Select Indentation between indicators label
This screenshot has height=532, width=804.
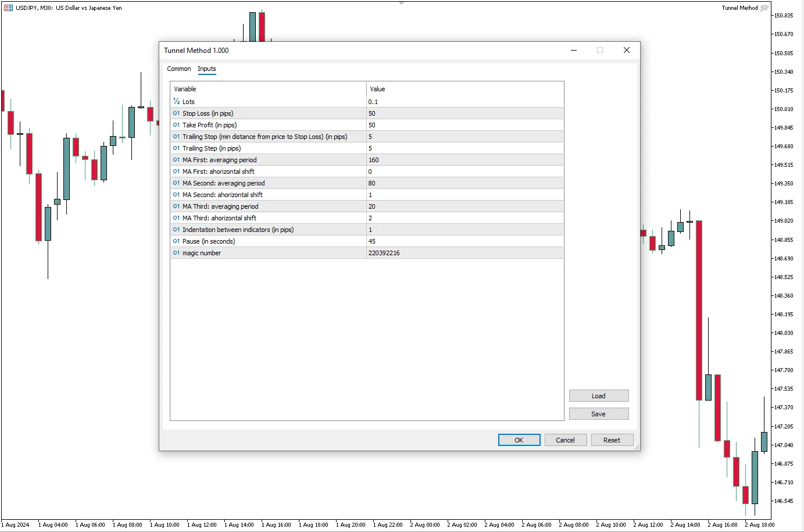pos(238,230)
